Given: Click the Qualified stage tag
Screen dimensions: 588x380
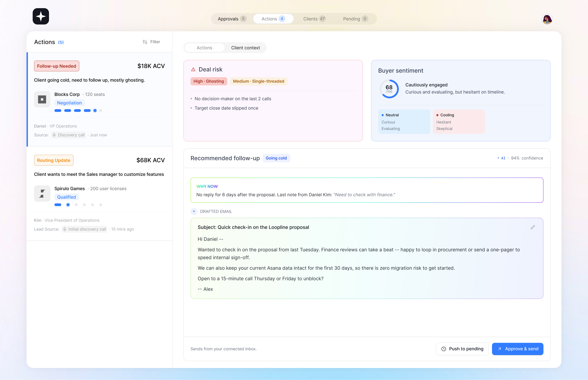Looking at the screenshot, I should (x=66, y=197).
